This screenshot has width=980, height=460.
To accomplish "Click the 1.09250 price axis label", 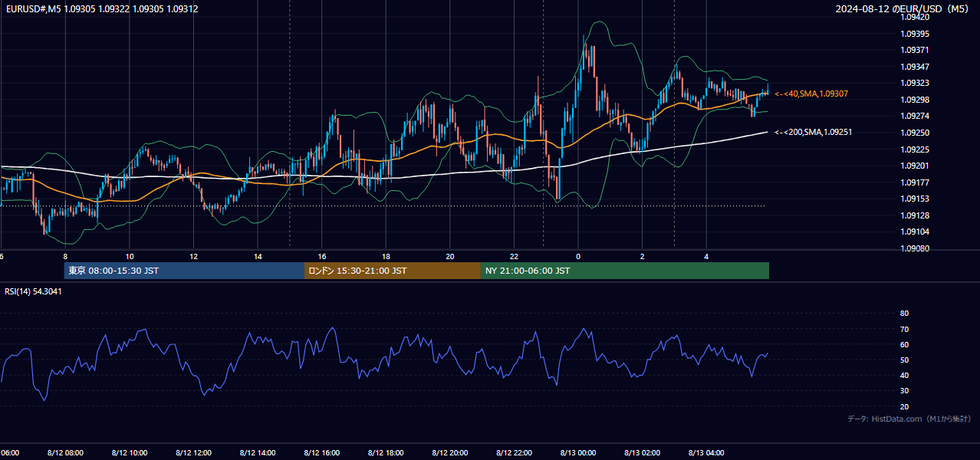I will 915,133.
